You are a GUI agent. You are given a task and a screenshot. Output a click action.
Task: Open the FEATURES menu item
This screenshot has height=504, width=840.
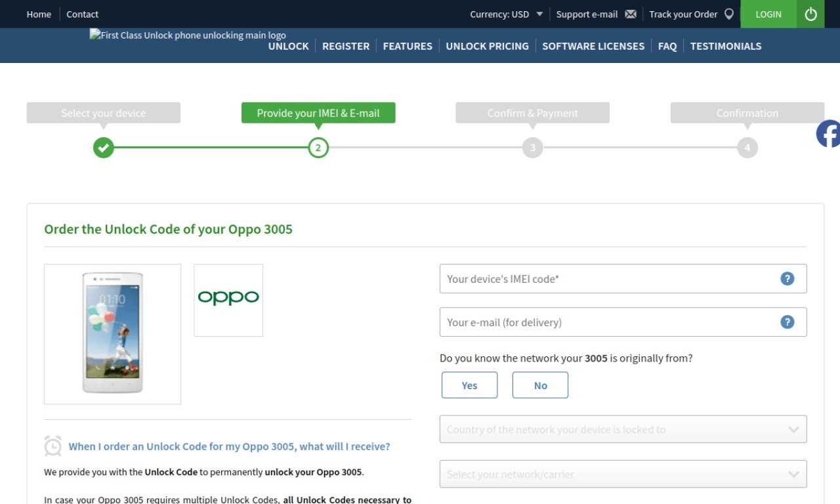(408, 46)
